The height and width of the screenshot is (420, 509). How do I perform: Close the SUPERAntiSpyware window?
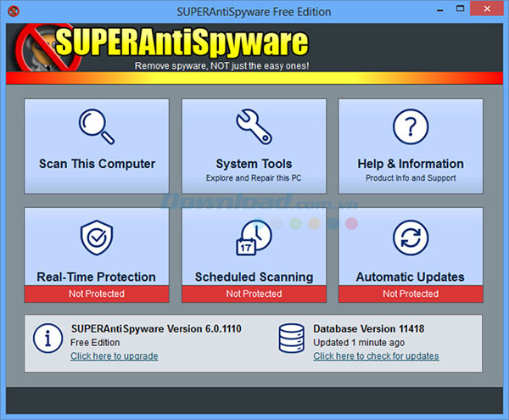click(x=487, y=8)
